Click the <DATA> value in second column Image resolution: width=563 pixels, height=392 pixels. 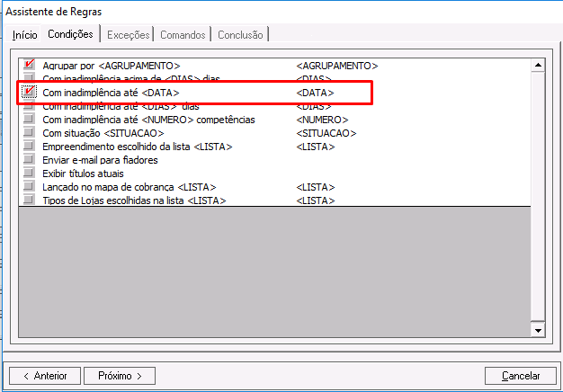(316, 93)
